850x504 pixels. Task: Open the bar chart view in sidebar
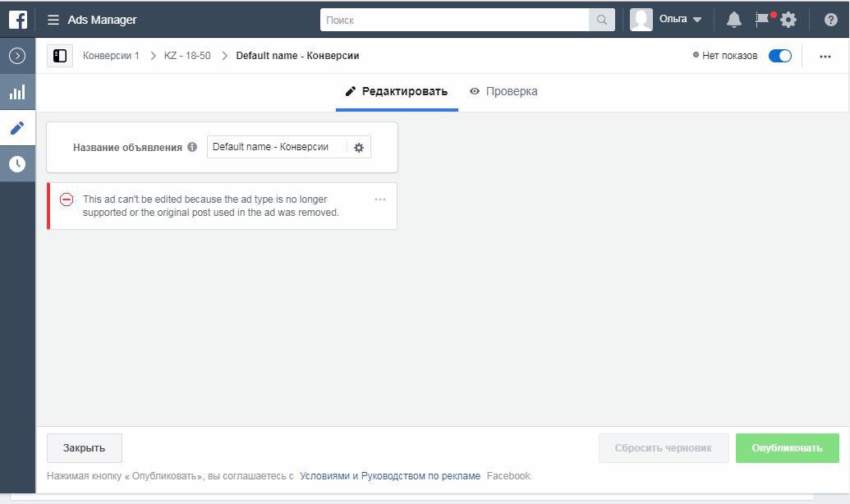pyautogui.click(x=17, y=92)
